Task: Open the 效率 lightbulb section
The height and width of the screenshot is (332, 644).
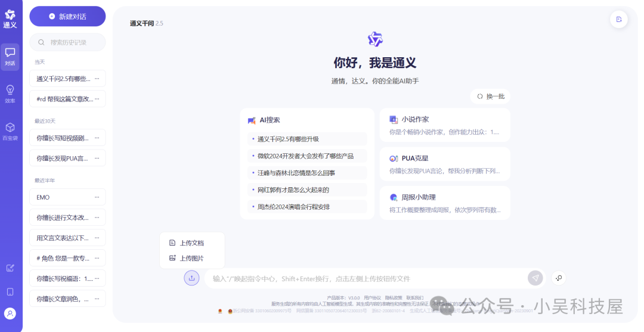Action: point(10,94)
